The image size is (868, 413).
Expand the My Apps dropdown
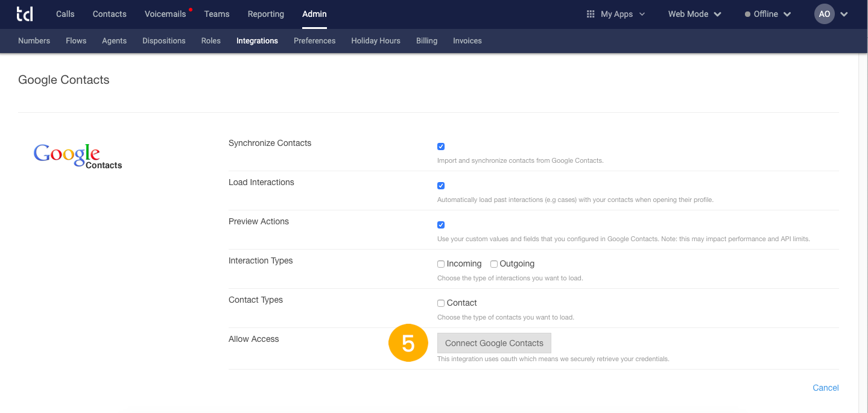tap(616, 14)
